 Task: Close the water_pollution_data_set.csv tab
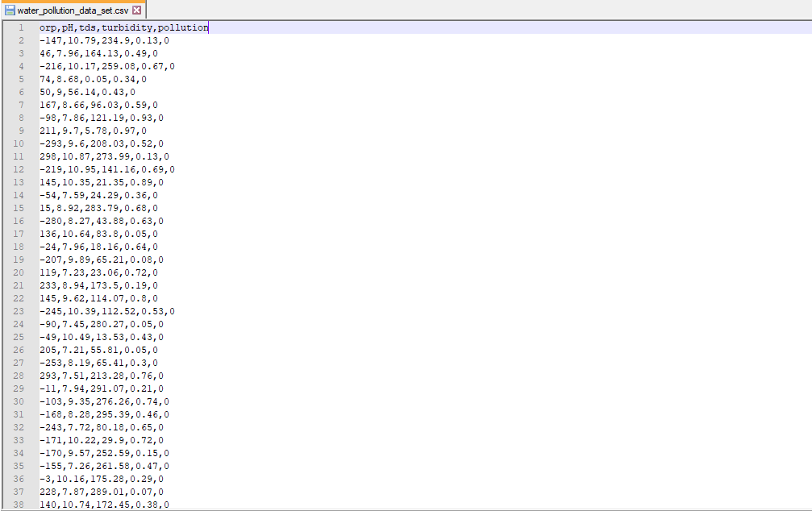tap(136, 10)
